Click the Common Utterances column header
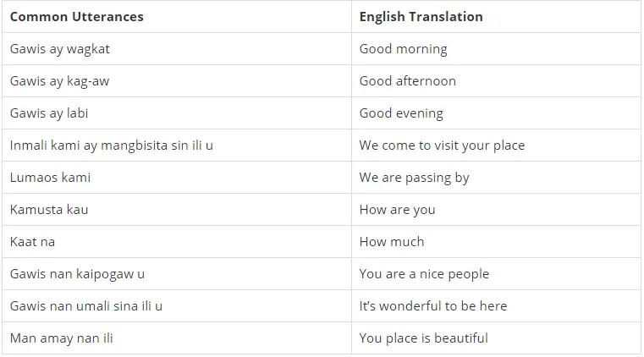Viewport: 644px width, 357px height. 76,17
